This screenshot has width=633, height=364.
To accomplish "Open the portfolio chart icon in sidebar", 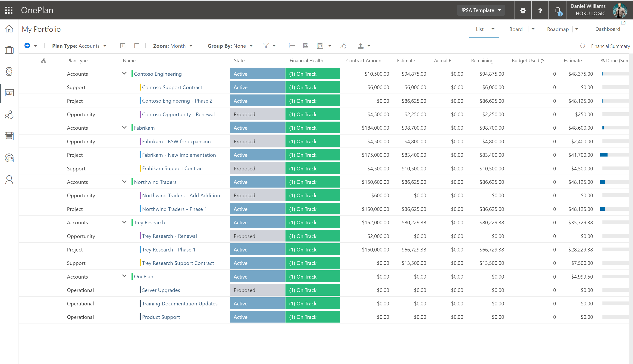I will (9, 93).
